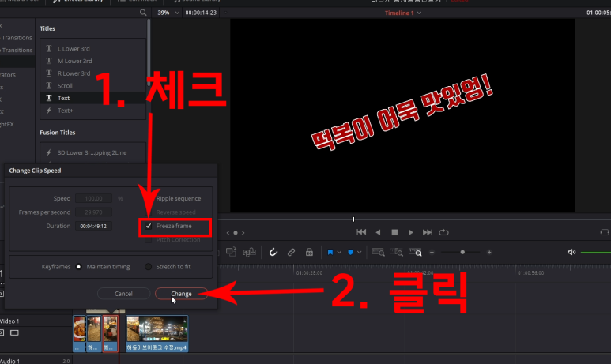
Task: Click the 01:00:28:00 mark on timeline ruler
Action: click(x=309, y=273)
